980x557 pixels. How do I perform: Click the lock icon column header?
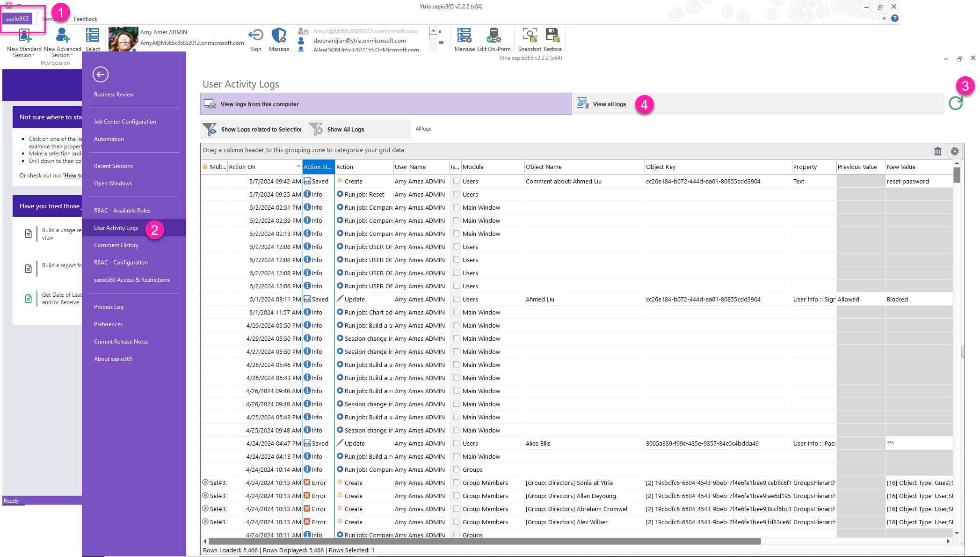click(205, 167)
